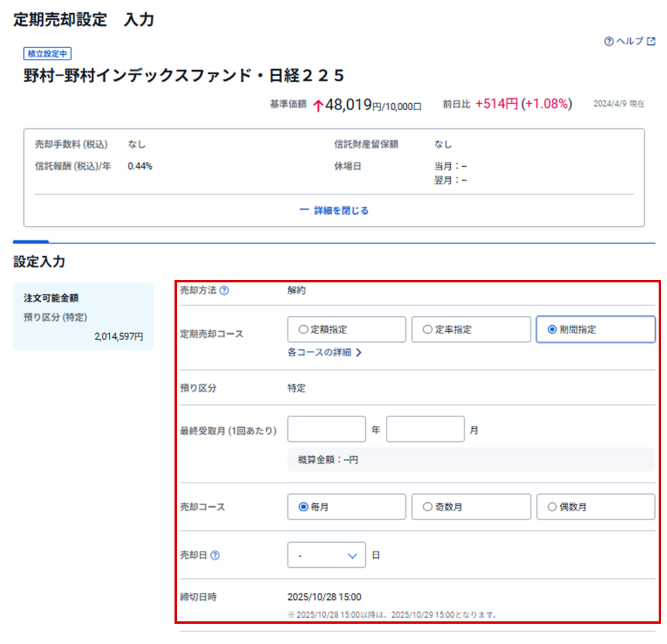Focus the 最終受取月 year input field

326,429
